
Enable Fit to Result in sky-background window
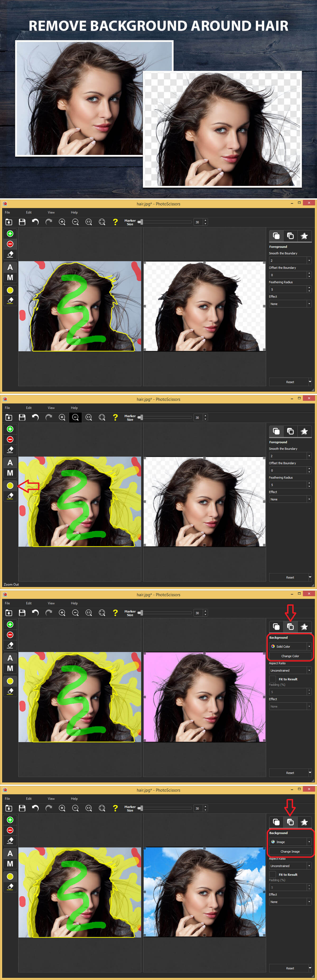tap(273, 874)
